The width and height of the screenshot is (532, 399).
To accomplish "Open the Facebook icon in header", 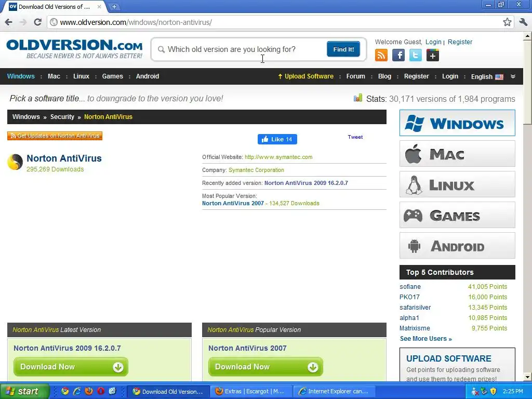I will pos(398,55).
